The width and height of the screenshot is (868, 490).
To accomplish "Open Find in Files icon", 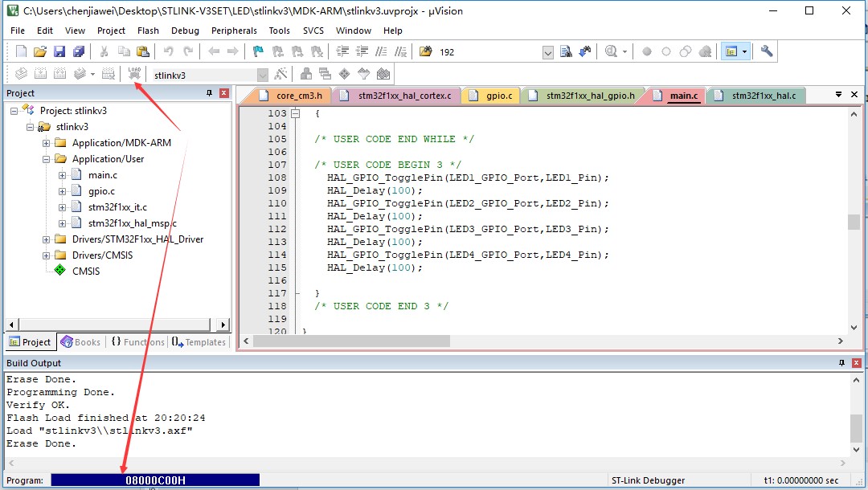I will [x=426, y=51].
